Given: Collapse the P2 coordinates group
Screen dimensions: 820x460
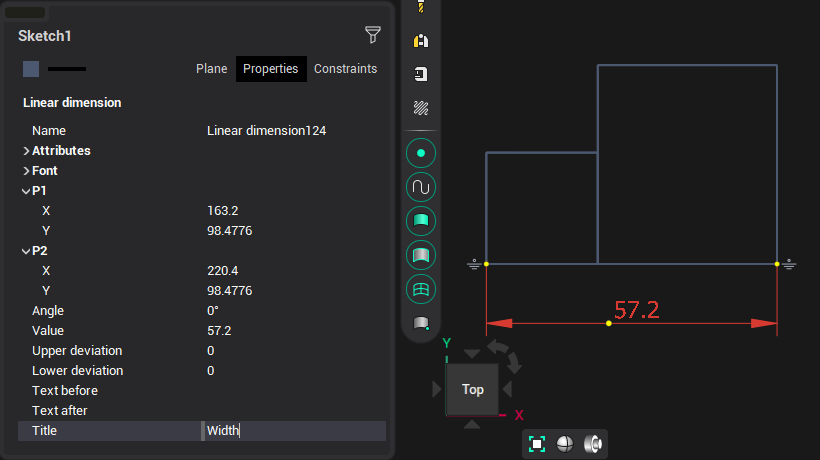Looking at the screenshot, I should (26, 251).
